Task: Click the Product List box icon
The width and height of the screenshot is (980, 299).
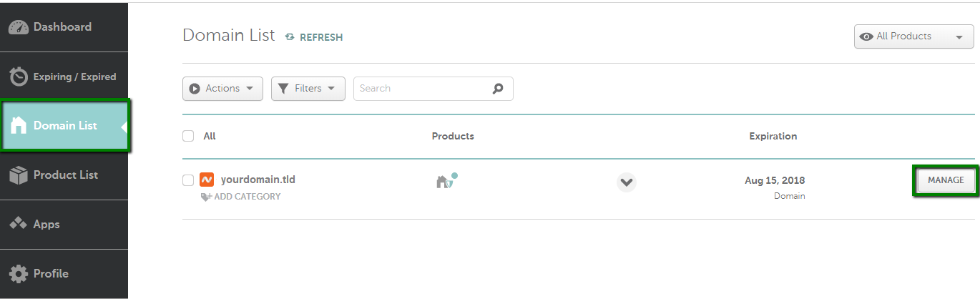Action: pyautogui.click(x=19, y=175)
